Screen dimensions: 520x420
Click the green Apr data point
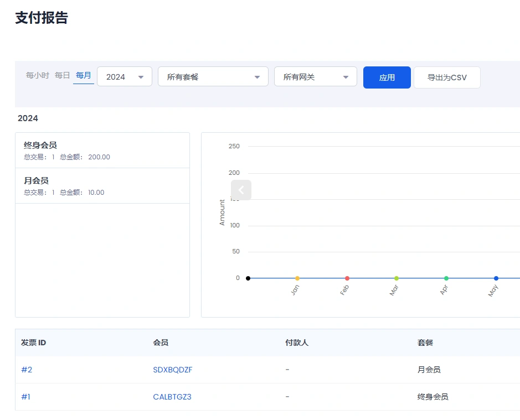(446, 278)
